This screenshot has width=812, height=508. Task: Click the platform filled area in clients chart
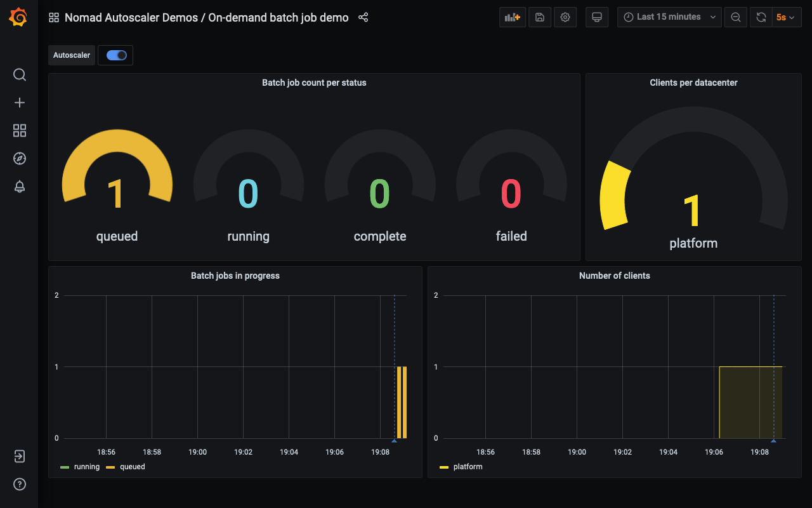[x=750, y=403]
